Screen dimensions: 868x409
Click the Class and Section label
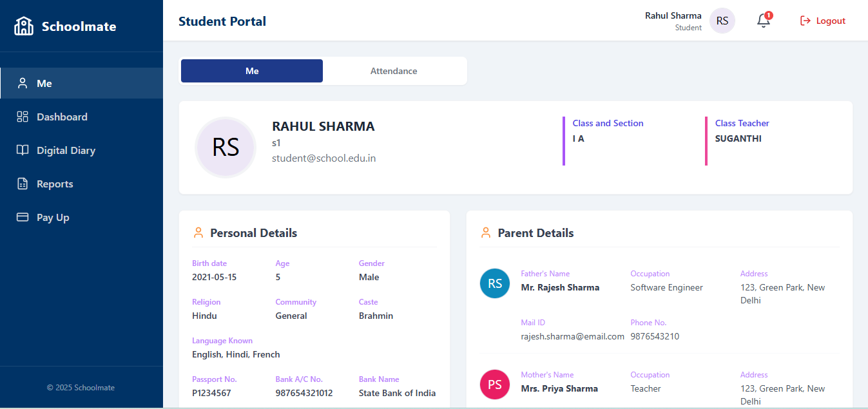[608, 123]
